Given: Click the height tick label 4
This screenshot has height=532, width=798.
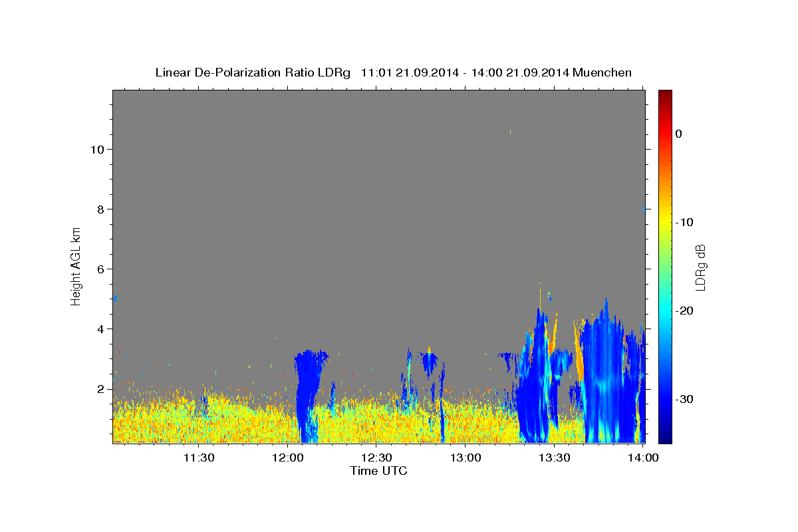Looking at the screenshot, I should pyautogui.click(x=101, y=329).
